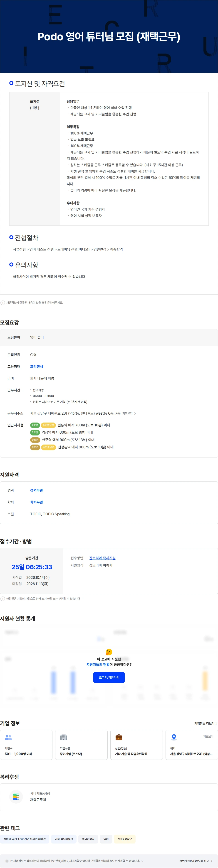The image size is (218, 868).
Task: Click the arrow next to 불법/허위/과장/오류 신고
Action: tap(212, 861)
